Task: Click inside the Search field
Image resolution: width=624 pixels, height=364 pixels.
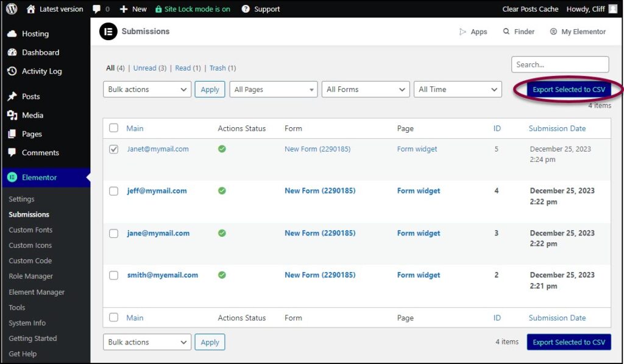Action: (x=559, y=64)
